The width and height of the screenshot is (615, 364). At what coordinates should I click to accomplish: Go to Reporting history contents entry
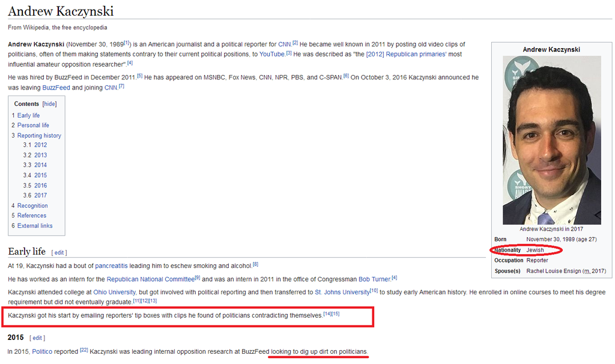39,136
